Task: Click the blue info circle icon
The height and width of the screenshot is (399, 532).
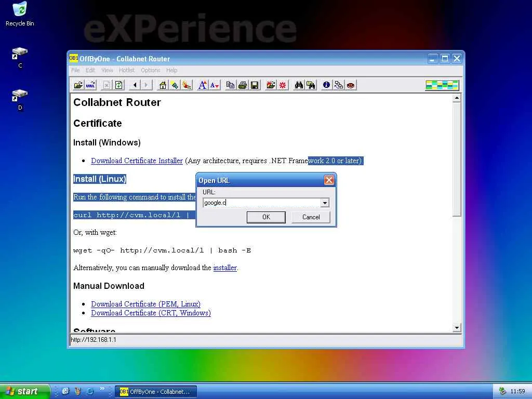Action: click(326, 85)
